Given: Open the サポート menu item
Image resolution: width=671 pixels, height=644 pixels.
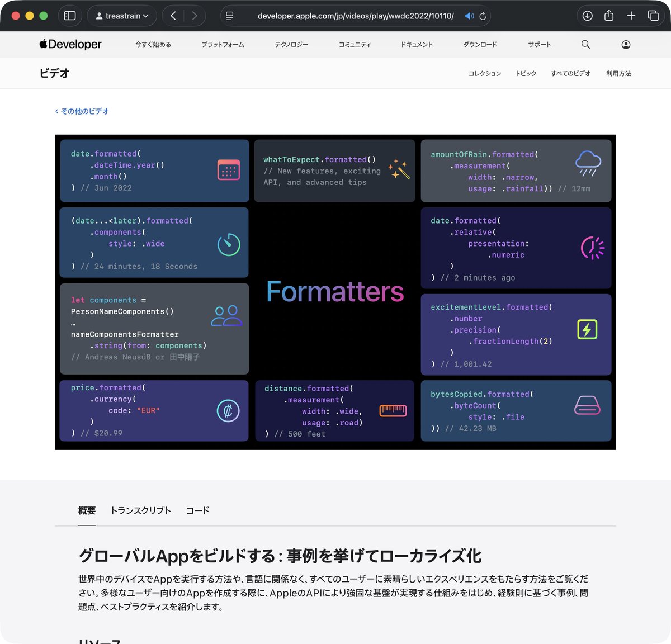Looking at the screenshot, I should pos(540,44).
